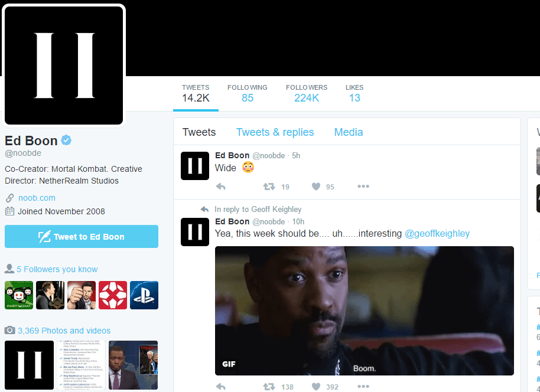The width and height of the screenshot is (540, 392).
Task: Open the noob.com website link
Action: pyautogui.click(x=37, y=198)
